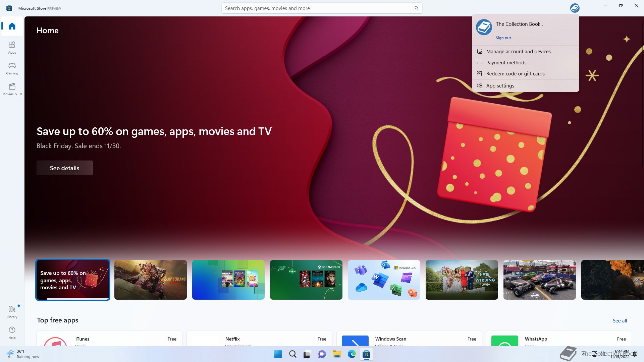Open the Netflix app listing
This screenshot has width=644, height=362.
tap(259, 339)
